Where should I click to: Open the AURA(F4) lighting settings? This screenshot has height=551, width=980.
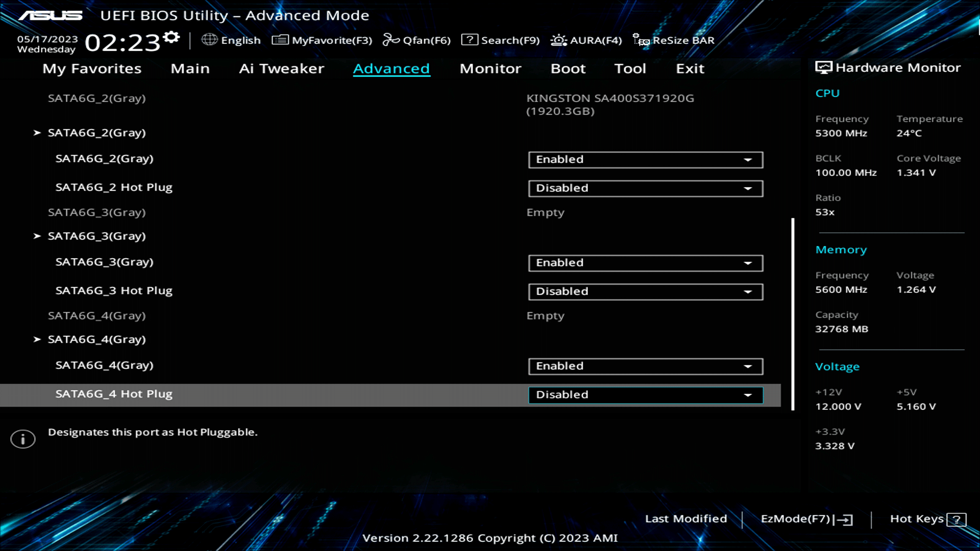[586, 40]
